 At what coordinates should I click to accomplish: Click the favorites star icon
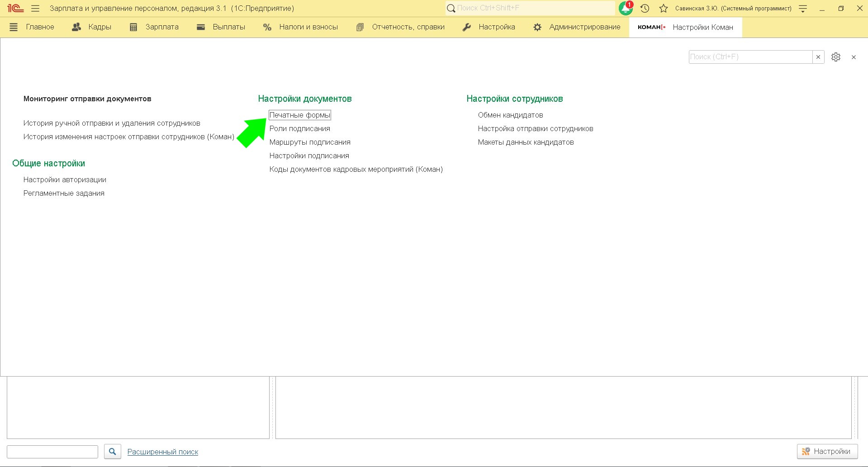point(664,9)
